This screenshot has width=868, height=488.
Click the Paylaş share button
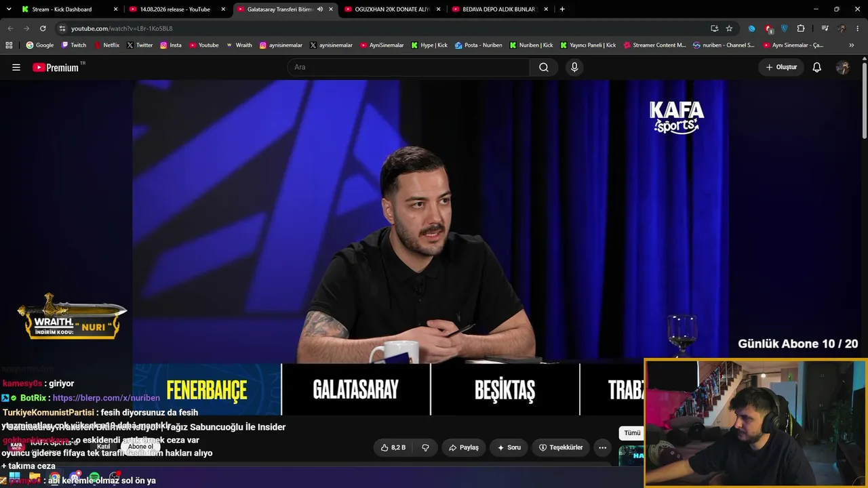tap(464, 447)
